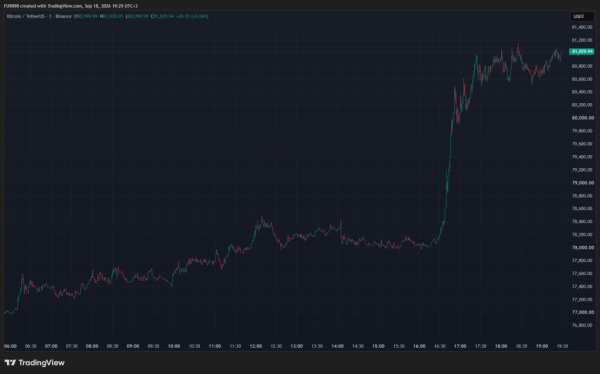Click the 81,200.00 price axis label
The image size is (600, 374).
pos(583,40)
